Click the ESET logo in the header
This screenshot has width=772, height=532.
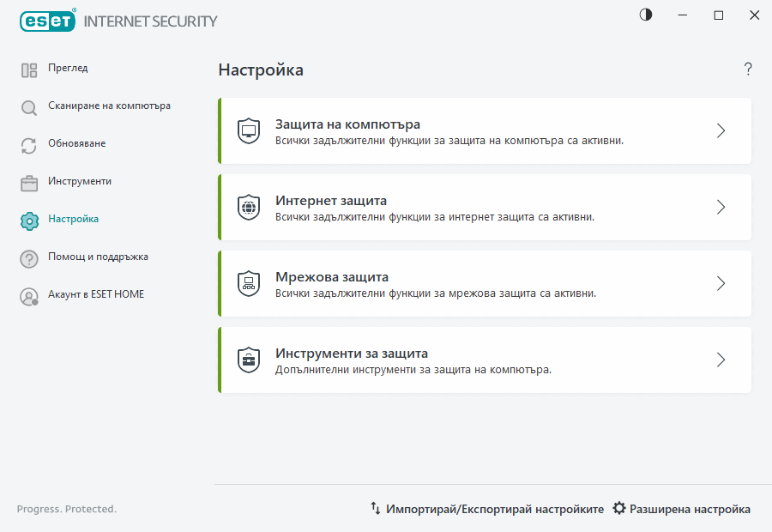point(47,21)
